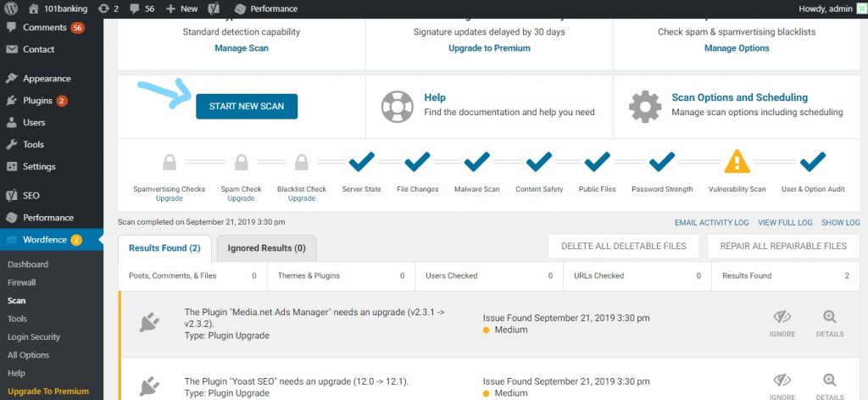
Task: Select the Wordfence sidebar menu
Action: (x=52, y=240)
